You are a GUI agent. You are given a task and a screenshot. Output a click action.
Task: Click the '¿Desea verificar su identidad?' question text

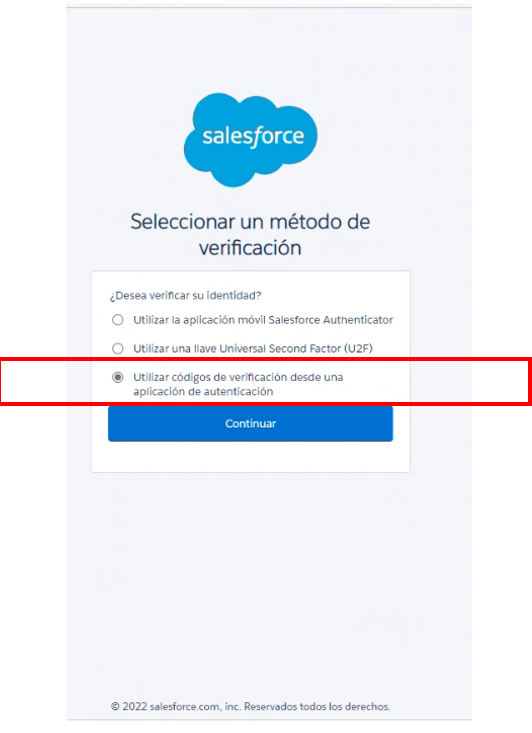(x=186, y=295)
